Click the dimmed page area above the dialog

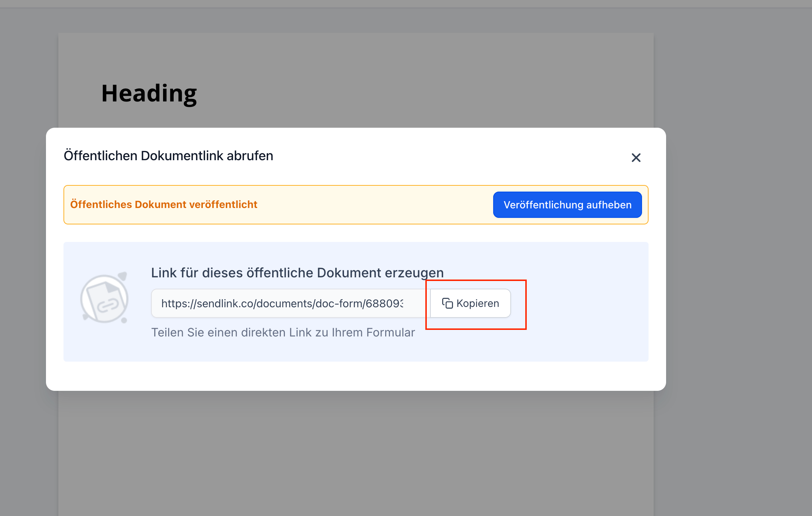401,80
